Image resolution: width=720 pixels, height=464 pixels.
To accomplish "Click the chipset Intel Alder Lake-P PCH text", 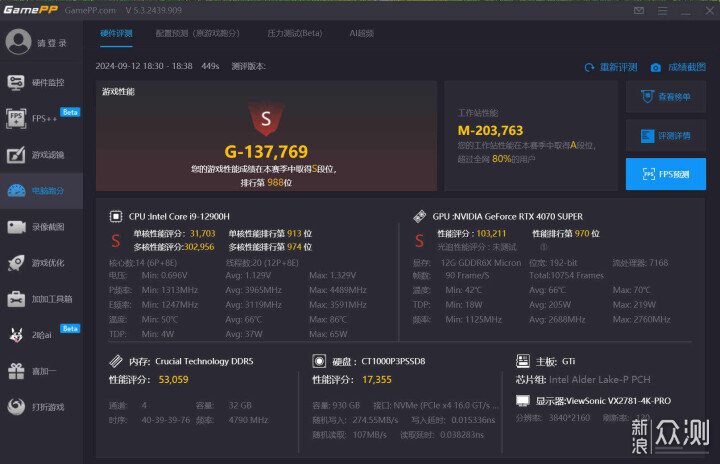I will tap(600, 379).
